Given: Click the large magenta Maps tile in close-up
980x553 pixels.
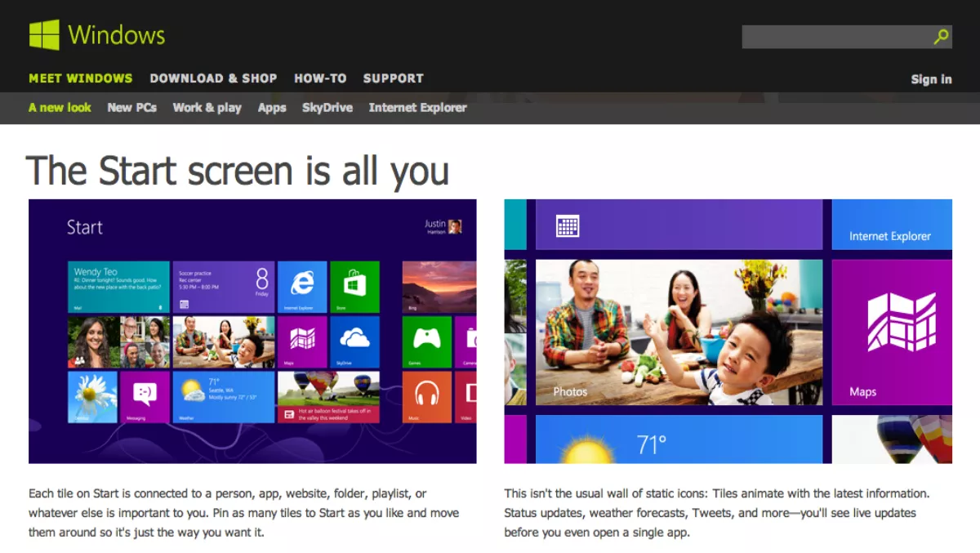Looking at the screenshot, I should tap(892, 332).
